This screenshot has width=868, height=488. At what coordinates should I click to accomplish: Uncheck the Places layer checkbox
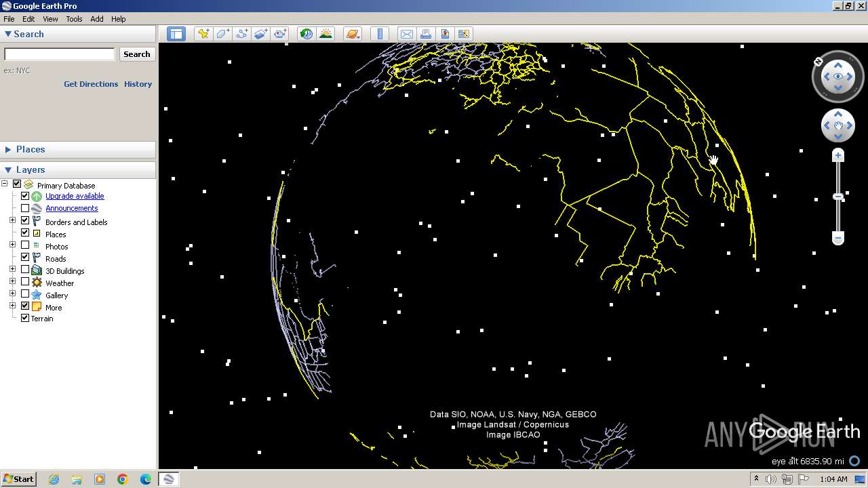click(x=25, y=233)
